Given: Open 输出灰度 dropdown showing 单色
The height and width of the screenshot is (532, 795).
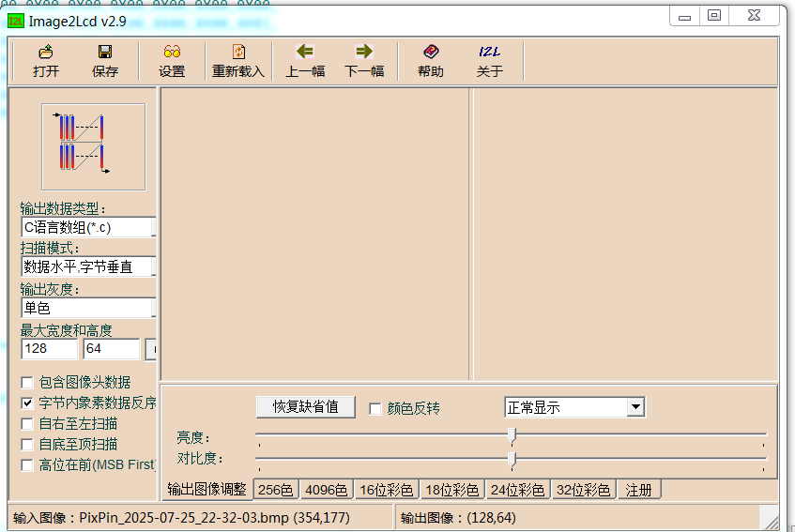Looking at the screenshot, I should (x=88, y=308).
